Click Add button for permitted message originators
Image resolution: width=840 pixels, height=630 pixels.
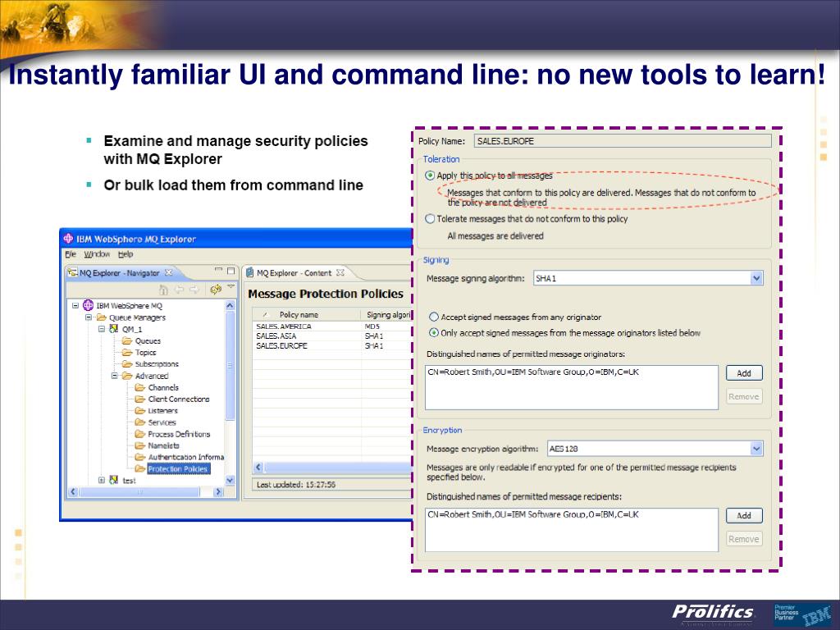[744, 373]
